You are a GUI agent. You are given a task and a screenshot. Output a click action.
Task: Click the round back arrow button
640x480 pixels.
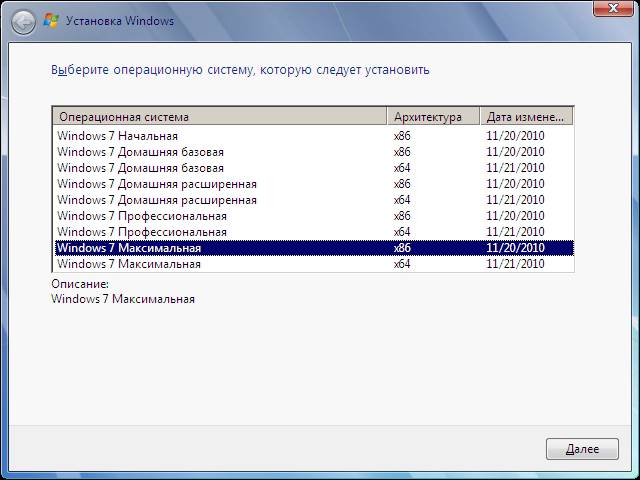(24, 20)
